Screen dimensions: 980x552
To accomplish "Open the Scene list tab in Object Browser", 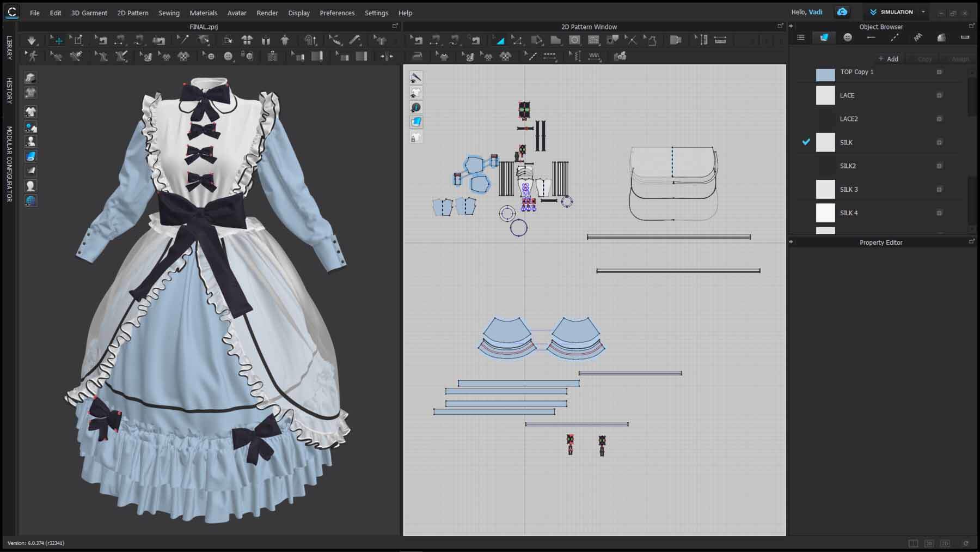I will [801, 38].
